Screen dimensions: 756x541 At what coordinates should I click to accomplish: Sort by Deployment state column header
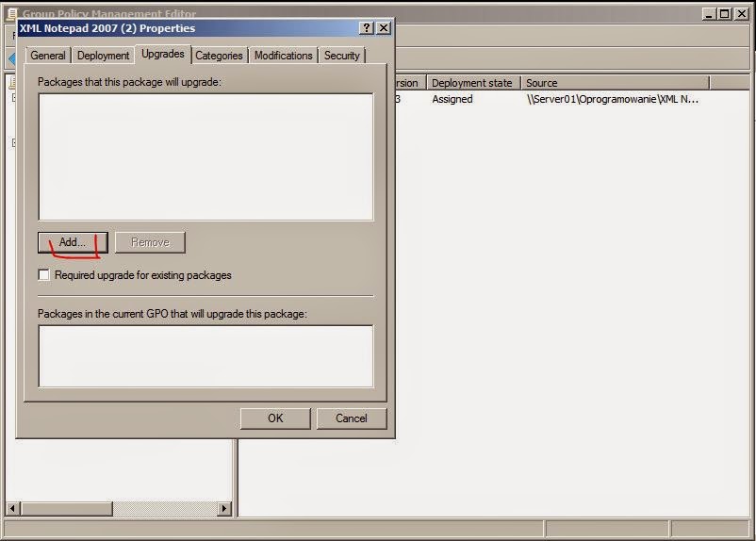473,83
